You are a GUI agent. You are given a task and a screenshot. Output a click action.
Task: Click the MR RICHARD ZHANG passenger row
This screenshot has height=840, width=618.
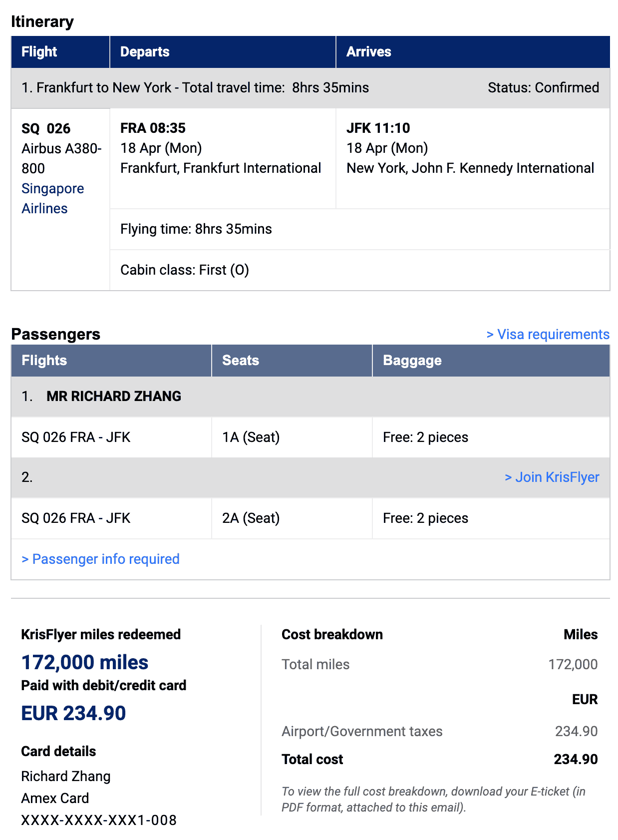113,396
